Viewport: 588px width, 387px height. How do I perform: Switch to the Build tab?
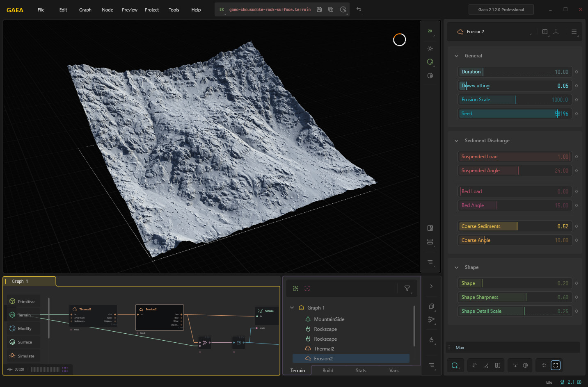[328, 371]
